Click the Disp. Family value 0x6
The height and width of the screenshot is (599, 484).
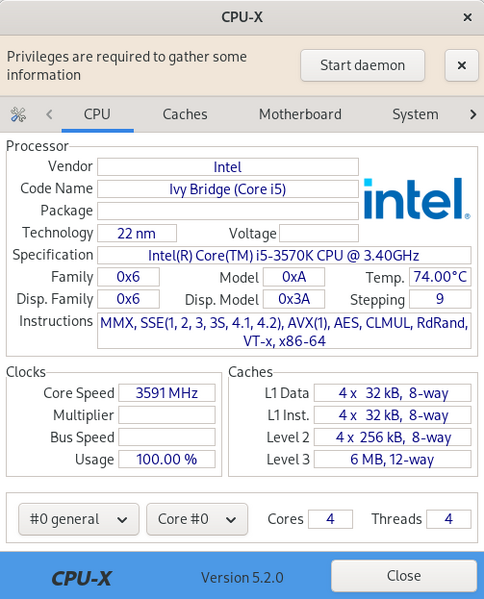(x=128, y=299)
